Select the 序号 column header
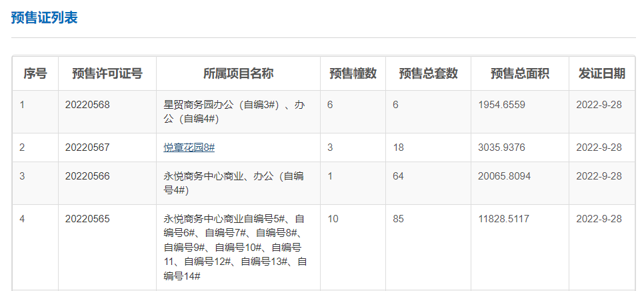Image resolution: width=644 pixels, height=291 pixels. point(35,73)
